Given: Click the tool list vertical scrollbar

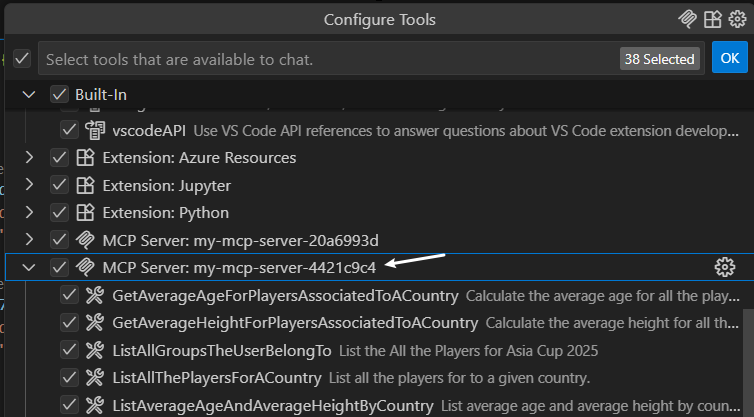Looking at the screenshot, I should [x=748, y=361].
